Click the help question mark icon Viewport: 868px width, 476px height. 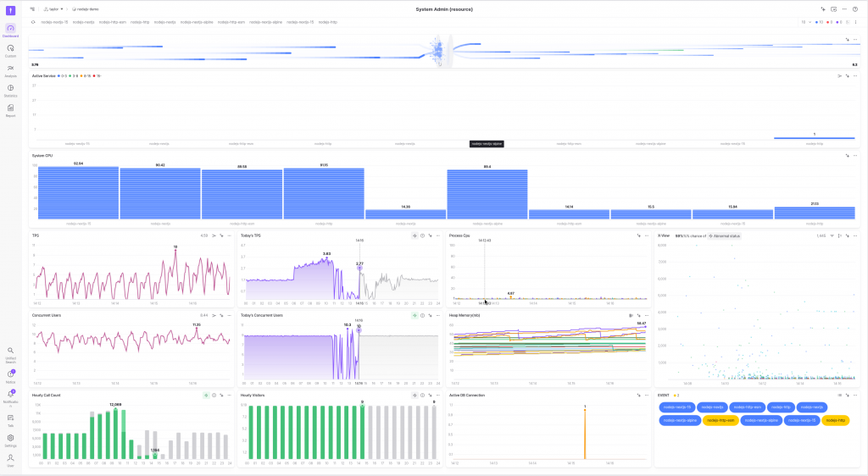(x=854, y=8)
